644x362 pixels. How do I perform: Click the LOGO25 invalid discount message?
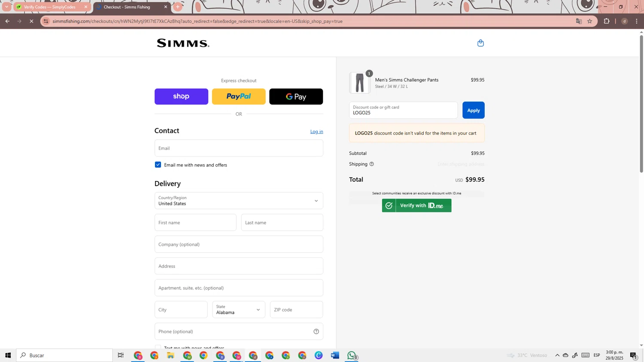[416, 133]
